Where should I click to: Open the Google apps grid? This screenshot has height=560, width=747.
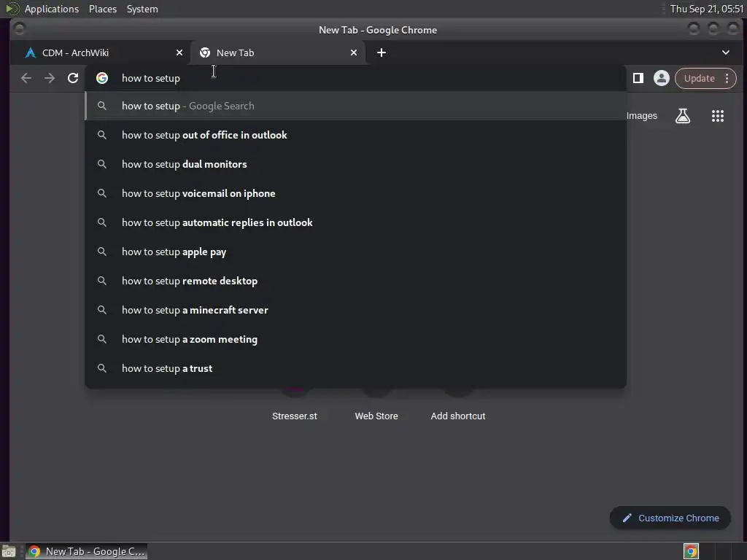click(x=718, y=116)
